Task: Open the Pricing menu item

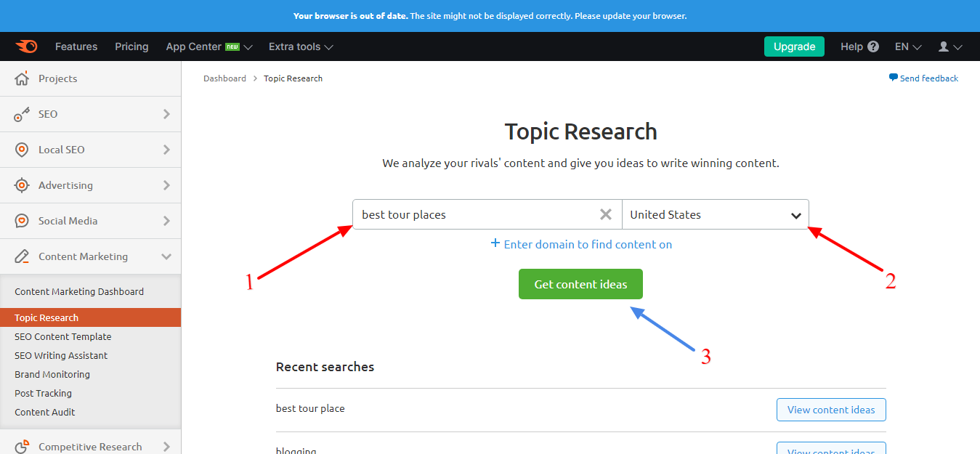Action: [131, 46]
